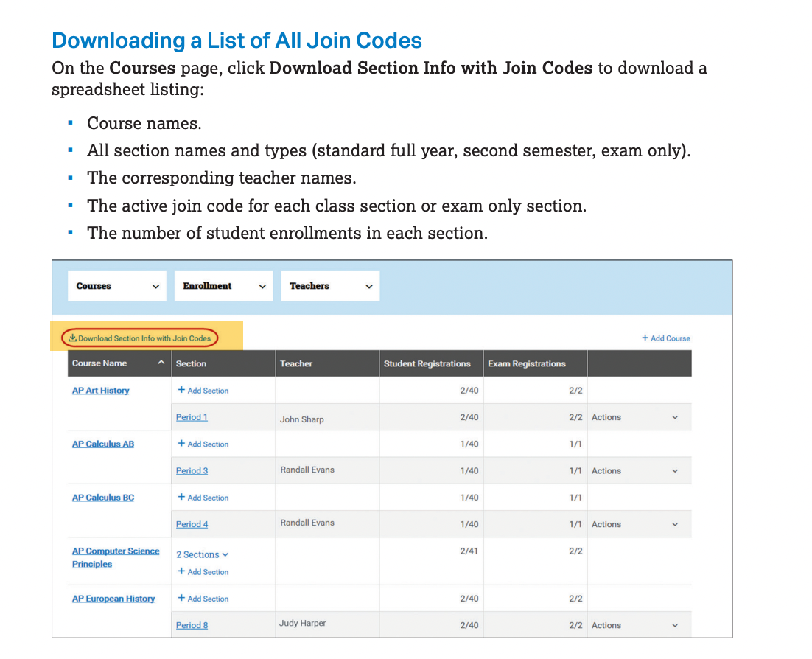812x659 pixels.
Task: Sort by Course Name column arrow
Action: coord(161,363)
